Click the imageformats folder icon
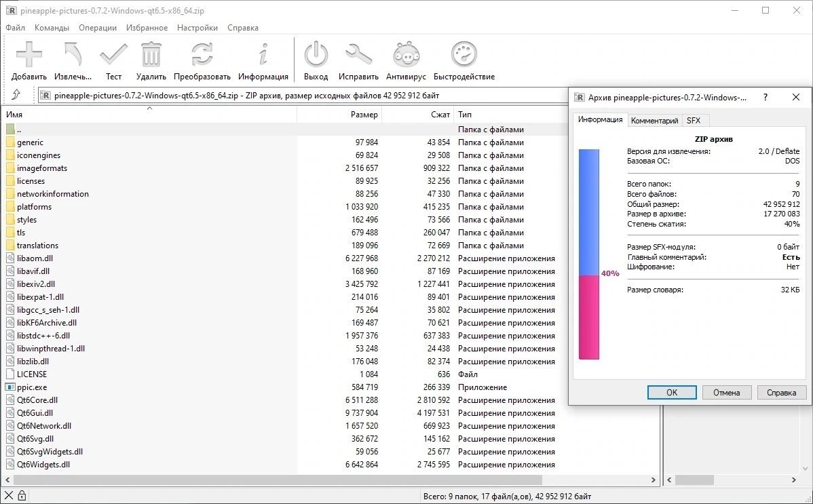The height and width of the screenshot is (504, 813). [10, 168]
